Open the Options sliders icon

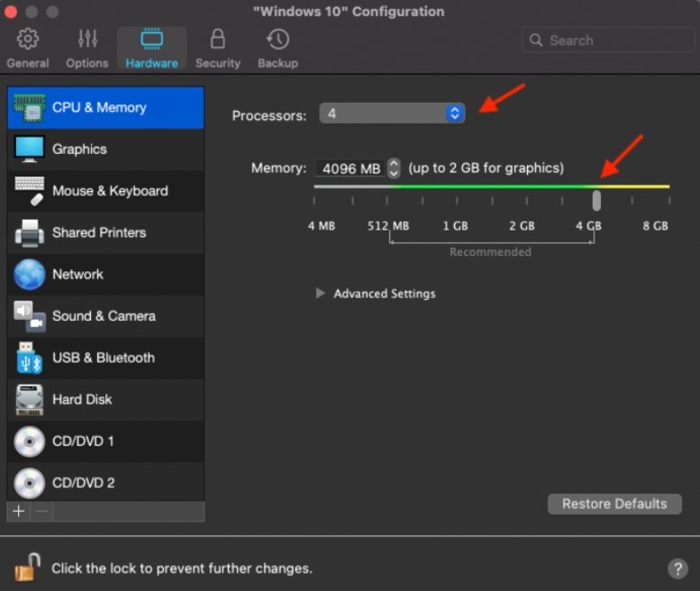(x=87, y=40)
